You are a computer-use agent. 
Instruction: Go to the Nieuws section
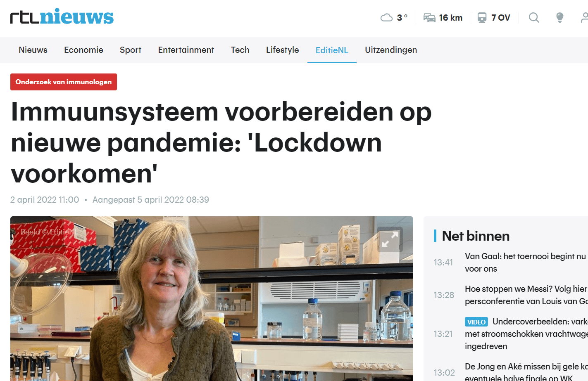pyautogui.click(x=33, y=50)
